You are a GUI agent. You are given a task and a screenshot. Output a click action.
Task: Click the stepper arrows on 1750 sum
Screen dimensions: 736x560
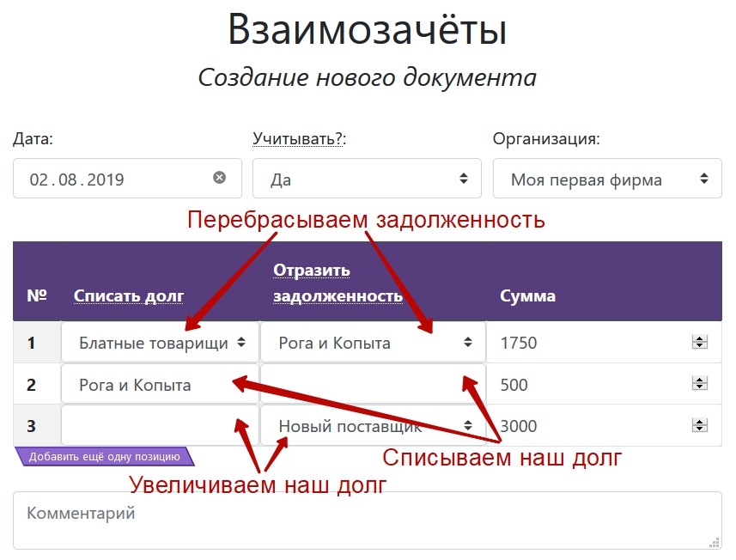(x=700, y=343)
